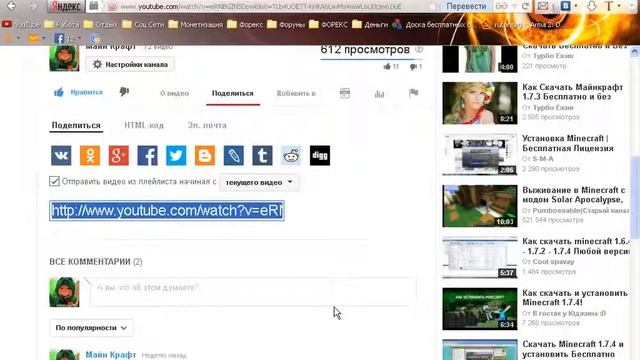Open 'Майн Крафт' commenter link
640x360 pixels.
tap(111, 355)
